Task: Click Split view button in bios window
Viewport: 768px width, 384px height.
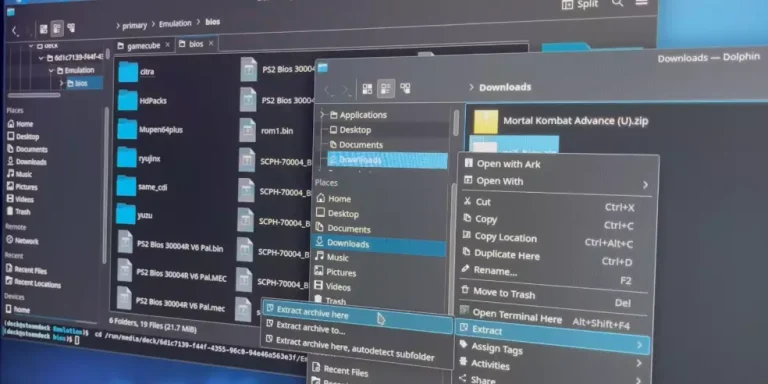Action: (x=580, y=4)
